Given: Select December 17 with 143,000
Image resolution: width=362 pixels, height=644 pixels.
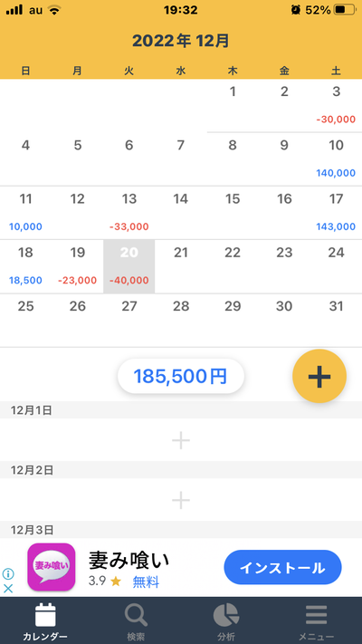Looking at the screenshot, I should tap(336, 213).
